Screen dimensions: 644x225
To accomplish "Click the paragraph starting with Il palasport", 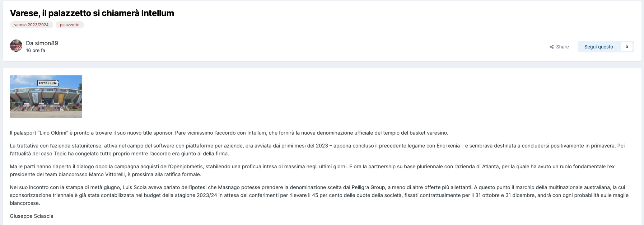I will 229,133.
